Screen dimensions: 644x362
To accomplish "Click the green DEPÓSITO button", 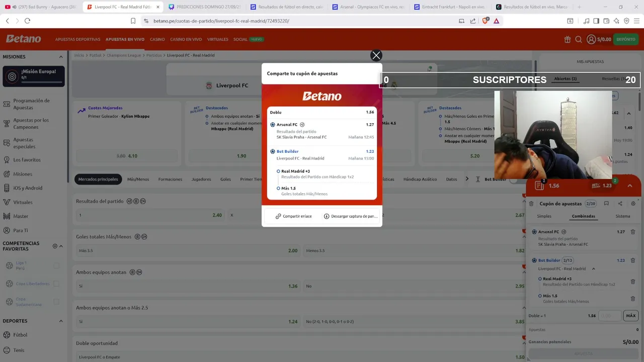I will [x=626, y=39].
